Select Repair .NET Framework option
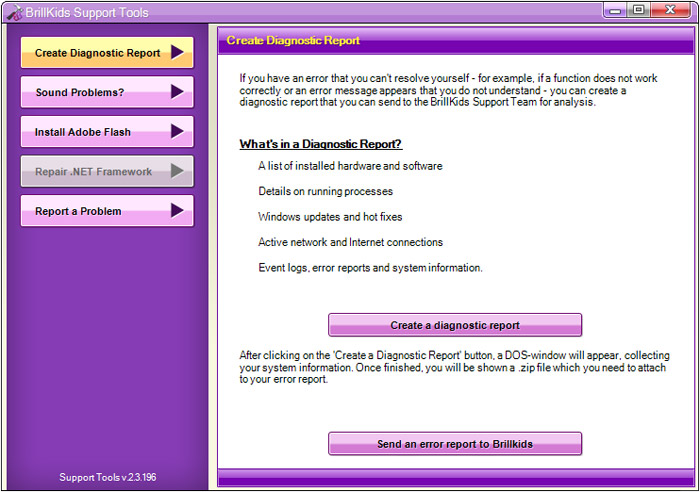 pos(107,171)
